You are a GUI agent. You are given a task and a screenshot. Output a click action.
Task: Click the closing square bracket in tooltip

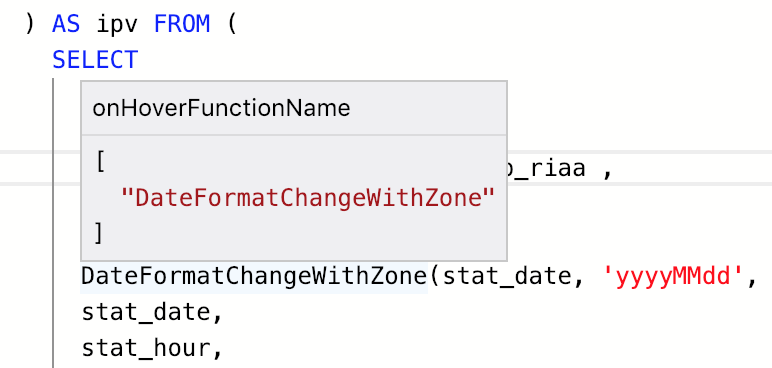pos(99,234)
